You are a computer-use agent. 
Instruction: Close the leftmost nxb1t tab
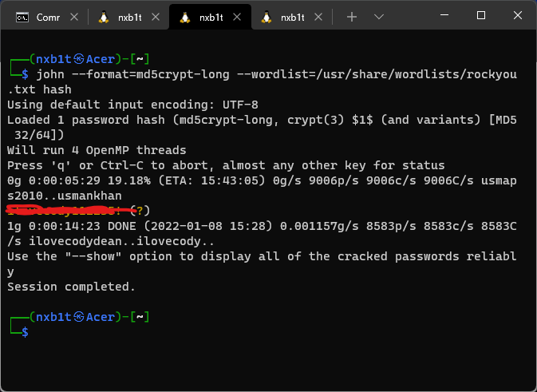pos(156,17)
